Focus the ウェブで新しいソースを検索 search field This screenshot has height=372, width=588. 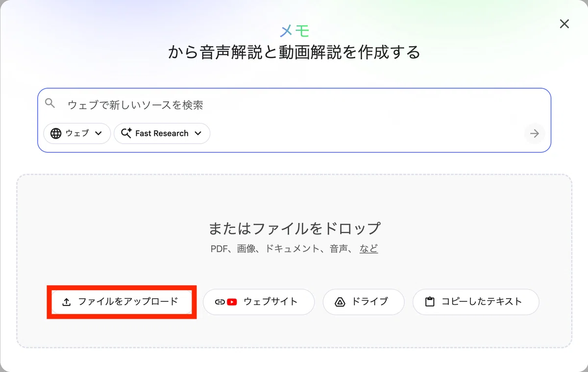[294, 104]
